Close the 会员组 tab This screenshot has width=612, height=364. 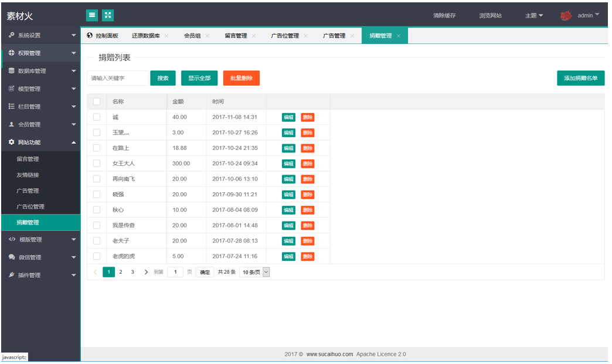208,36
